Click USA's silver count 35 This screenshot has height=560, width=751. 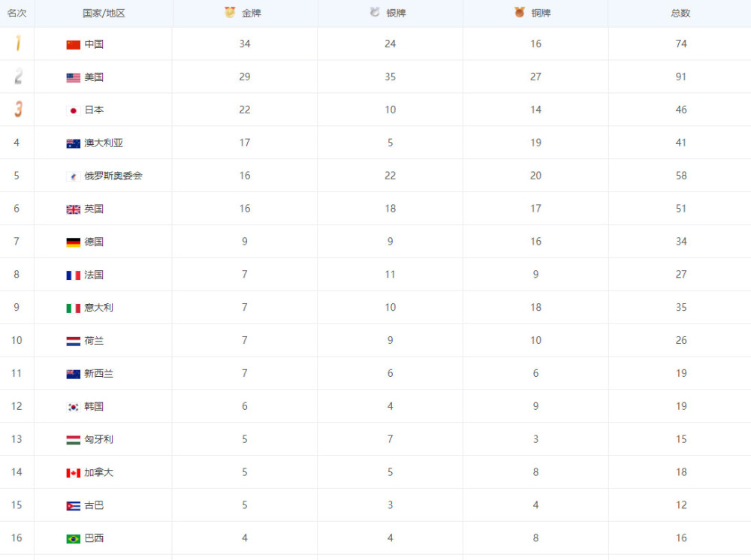pyautogui.click(x=391, y=77)
